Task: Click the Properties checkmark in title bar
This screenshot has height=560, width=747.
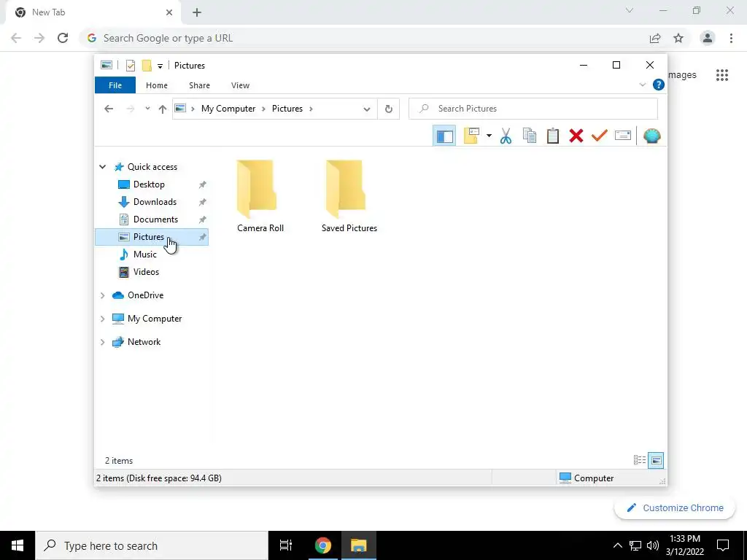Action: pos(131,65)
